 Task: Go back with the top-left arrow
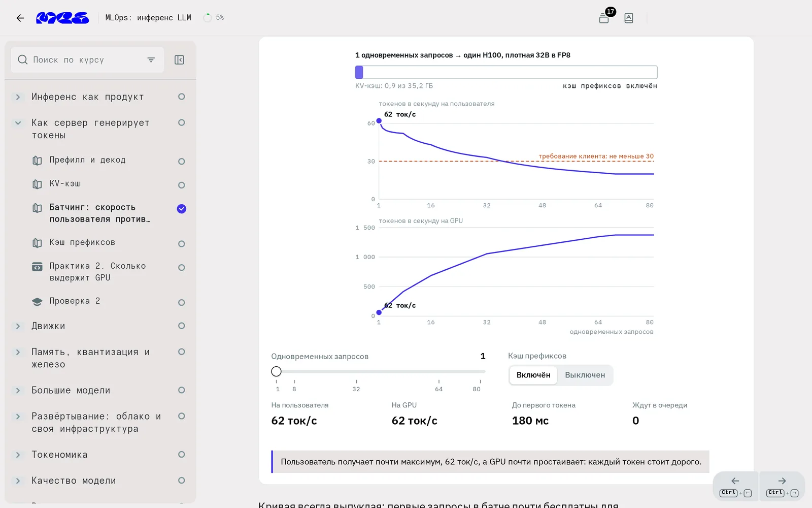point(20,18)
